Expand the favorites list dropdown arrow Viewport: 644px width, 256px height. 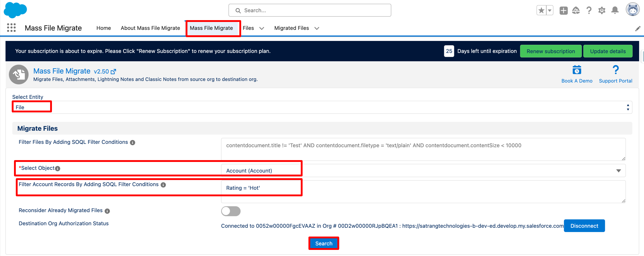click(x=550, y=11)
